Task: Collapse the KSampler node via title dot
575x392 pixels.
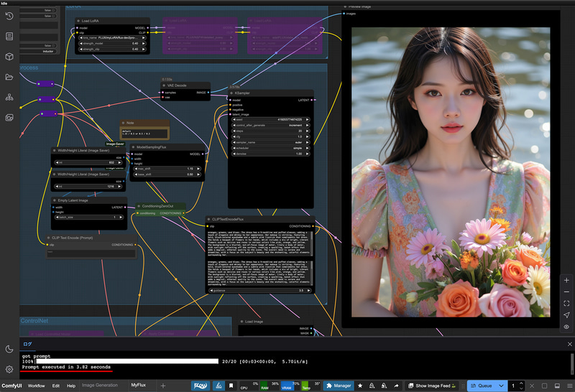Action: [231, 93]
